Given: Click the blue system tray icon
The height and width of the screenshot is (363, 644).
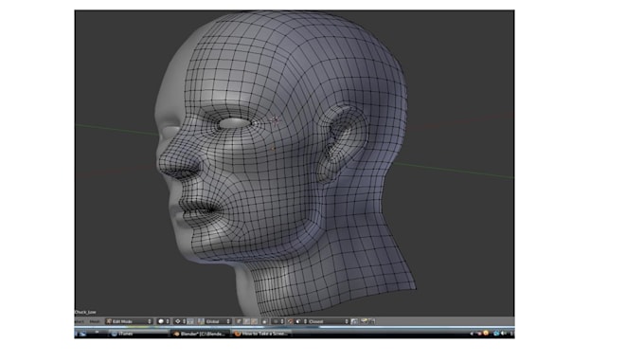Looking at the screenshot, I should coord(496,334).
